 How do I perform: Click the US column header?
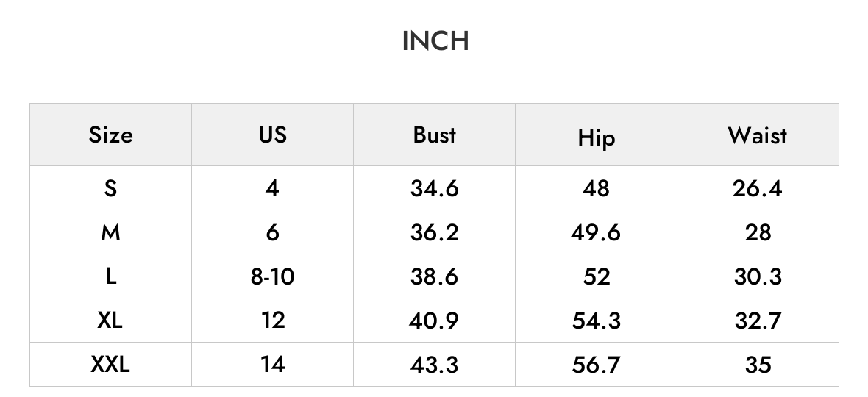[x=272, y=135]
